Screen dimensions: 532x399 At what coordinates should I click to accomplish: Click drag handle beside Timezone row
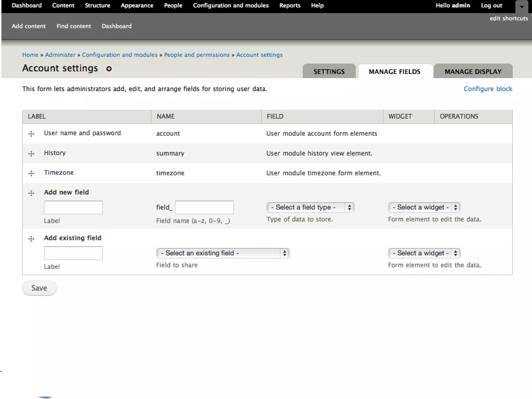coord(31,173)
